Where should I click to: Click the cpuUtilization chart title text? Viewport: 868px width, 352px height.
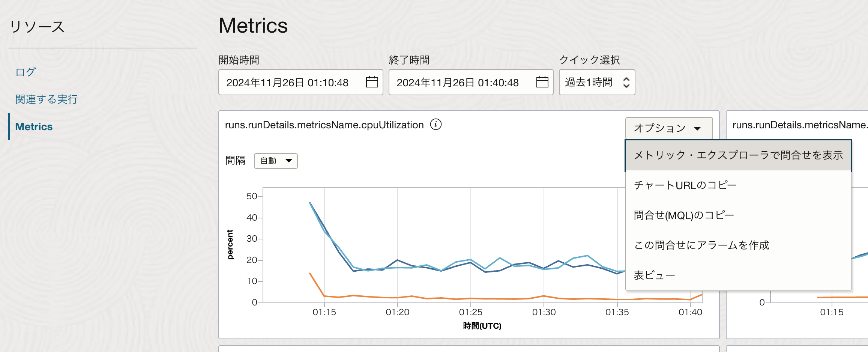[324, 125]
